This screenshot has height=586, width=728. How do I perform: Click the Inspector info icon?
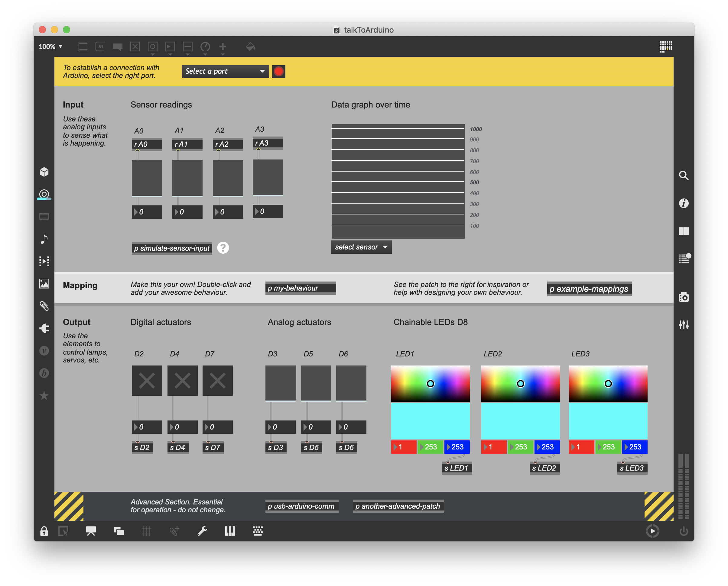tap(684, 203)
